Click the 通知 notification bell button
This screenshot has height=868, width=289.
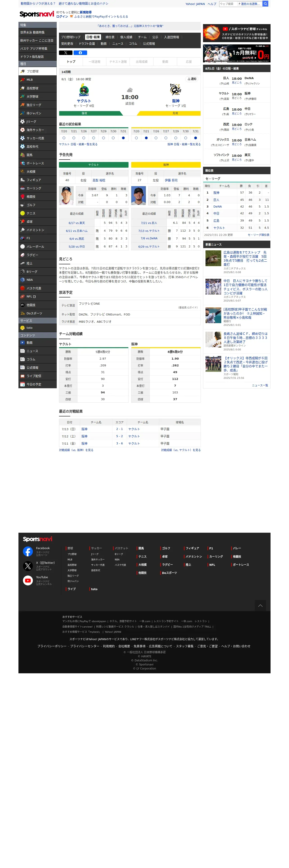coord(192,79)
